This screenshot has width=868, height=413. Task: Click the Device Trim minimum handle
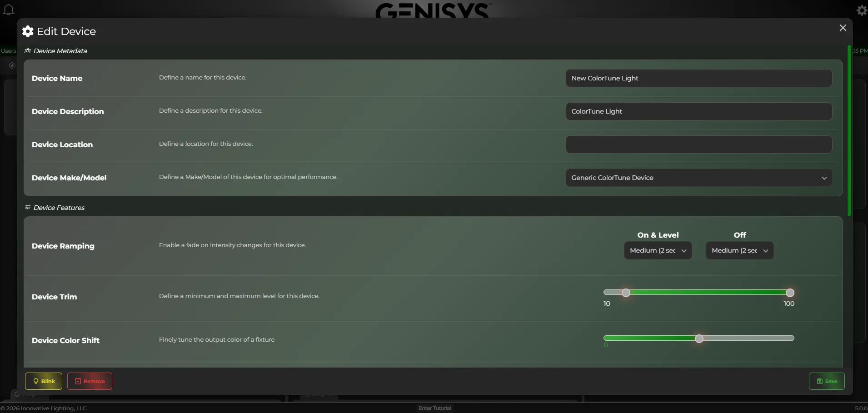tap(626, 293)
